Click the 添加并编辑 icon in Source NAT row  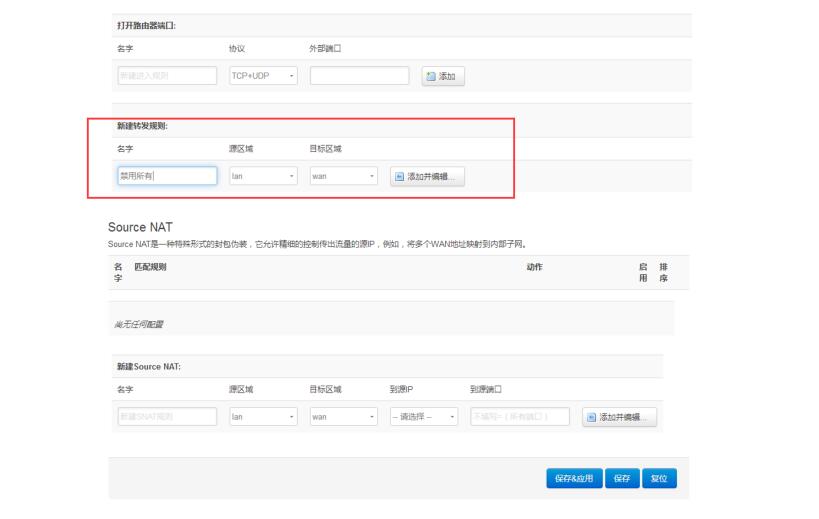[619, 417]
